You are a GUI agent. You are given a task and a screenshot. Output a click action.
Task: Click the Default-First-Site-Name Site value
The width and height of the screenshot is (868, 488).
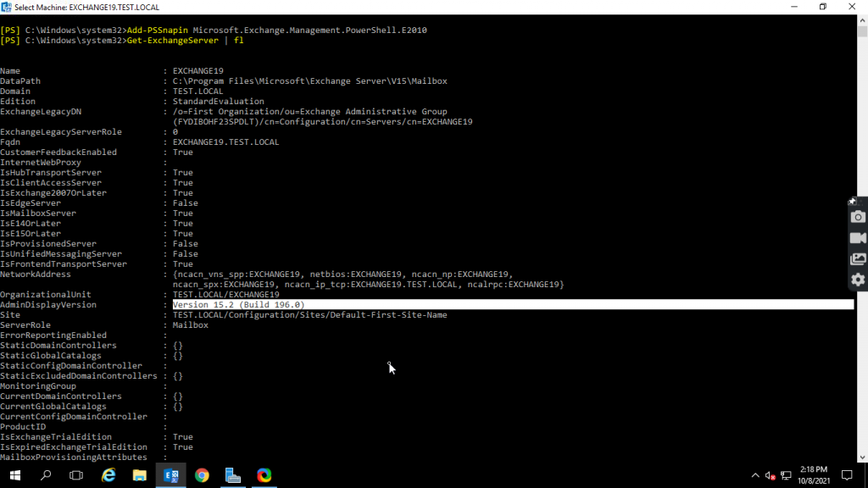click(310, 315)
